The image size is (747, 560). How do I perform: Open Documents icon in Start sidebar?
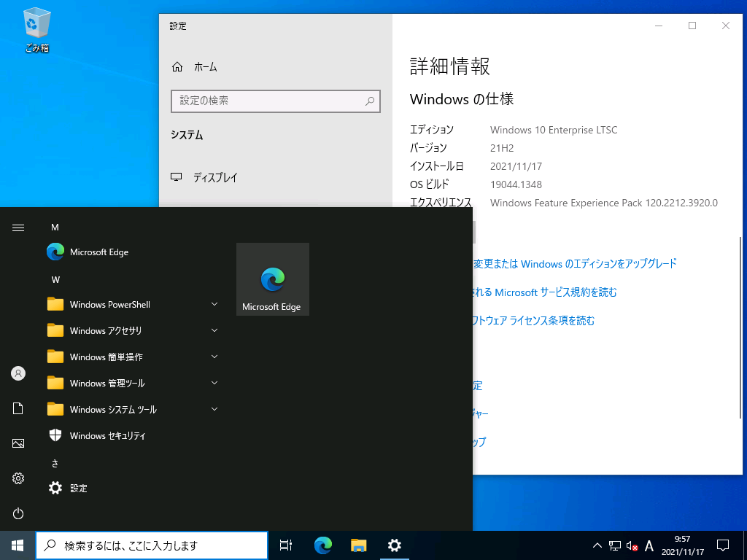pyautogui.click(x=18, y=408)
